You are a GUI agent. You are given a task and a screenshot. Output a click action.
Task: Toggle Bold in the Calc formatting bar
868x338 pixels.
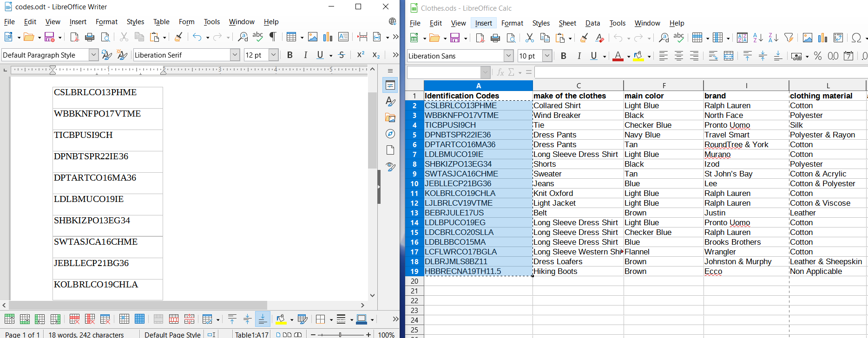coord(564,56)
